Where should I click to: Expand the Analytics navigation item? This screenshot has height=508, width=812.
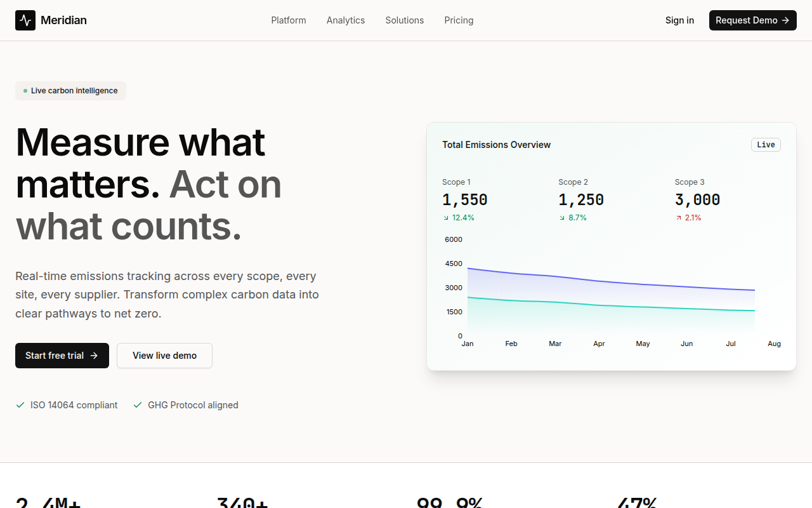tap(346, 20)
